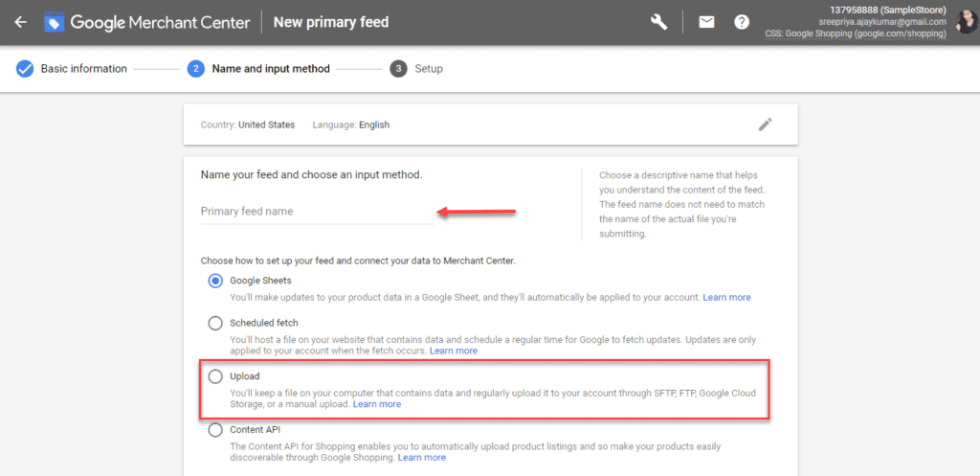Click the help question mark icon

point(742,22)
